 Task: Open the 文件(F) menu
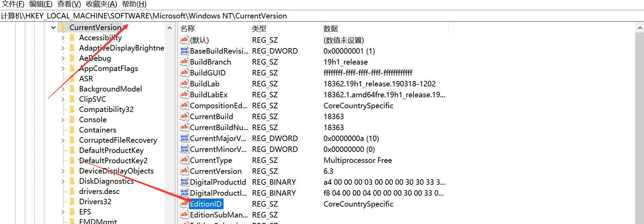[x=13, y=4]
